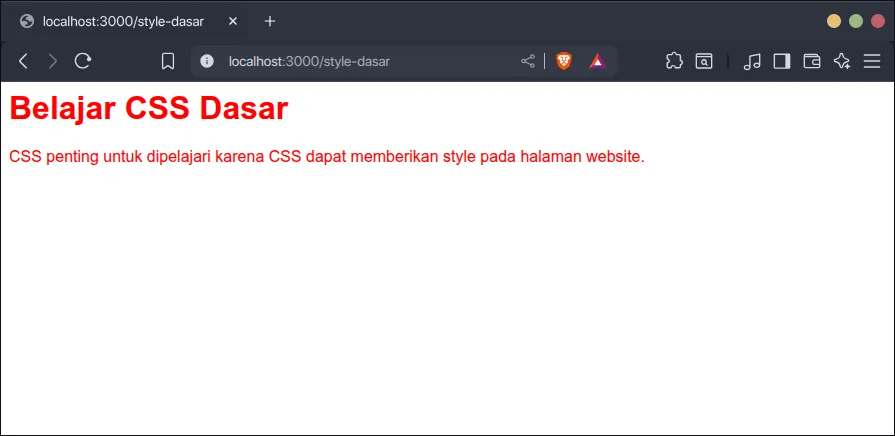895x436 pixels.
Task: Close the style-dasar tab
Action: 232,21
